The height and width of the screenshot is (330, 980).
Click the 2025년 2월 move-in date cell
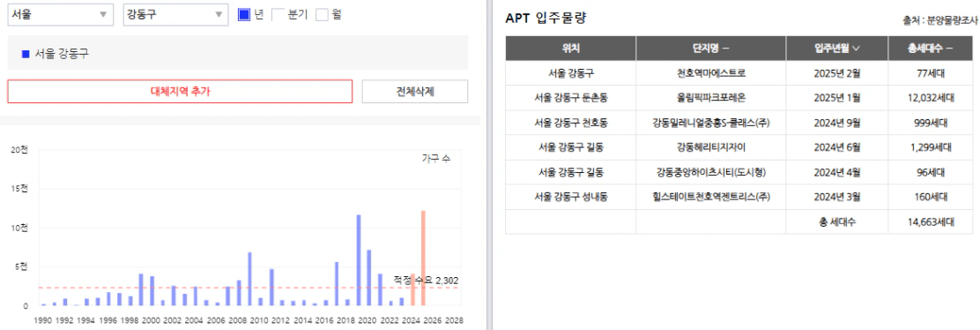coord(837,73)
